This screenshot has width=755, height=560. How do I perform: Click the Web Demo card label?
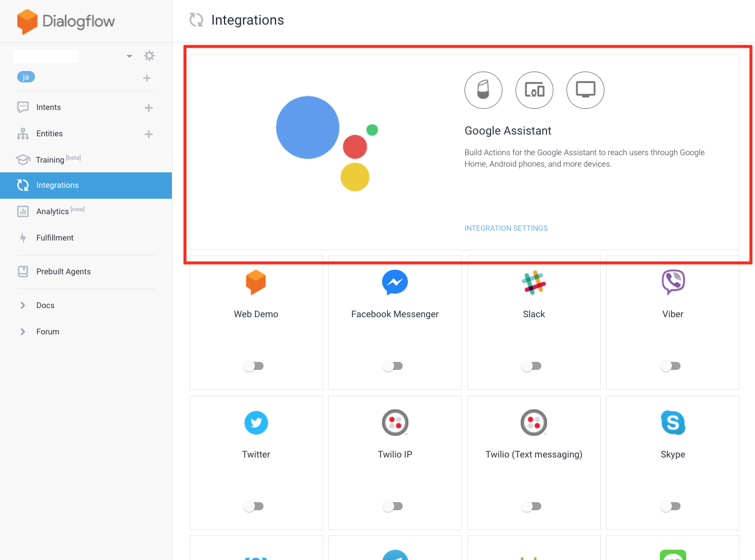[256, 314]
